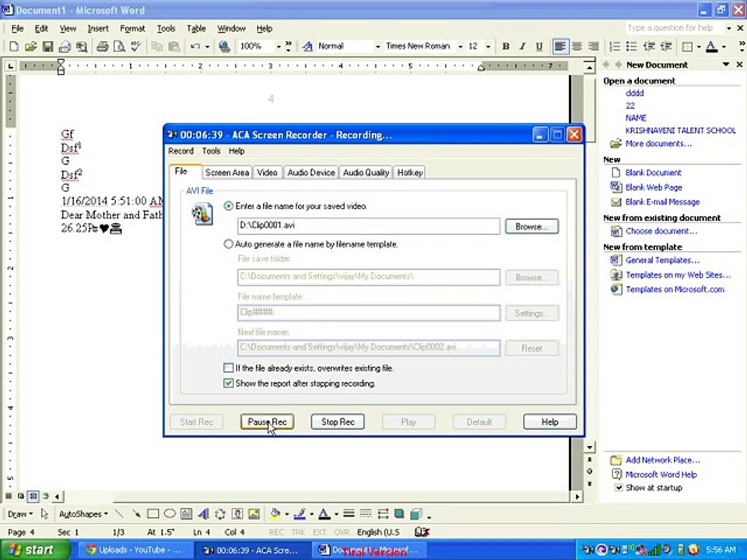Select the Oval shape tool
Viewport: 747px width, 560px height.
pos(170,514)
